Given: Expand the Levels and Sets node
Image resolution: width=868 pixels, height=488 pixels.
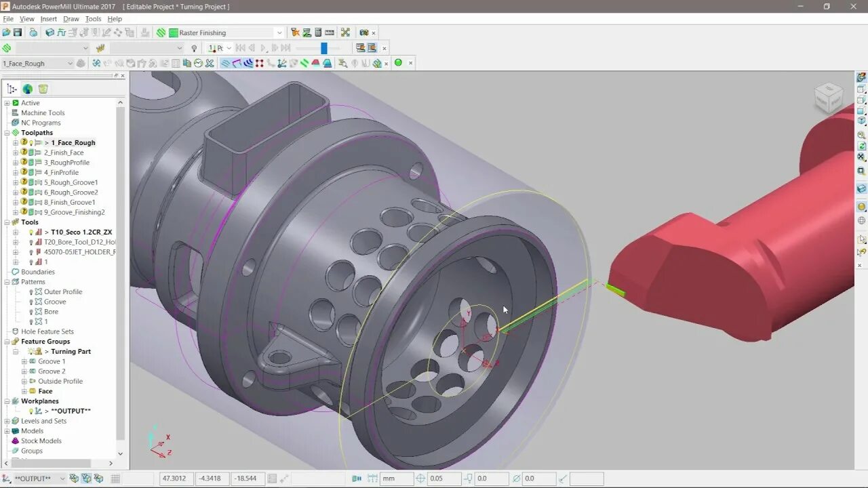Looking at the screenshot, I should coord(7,421).
